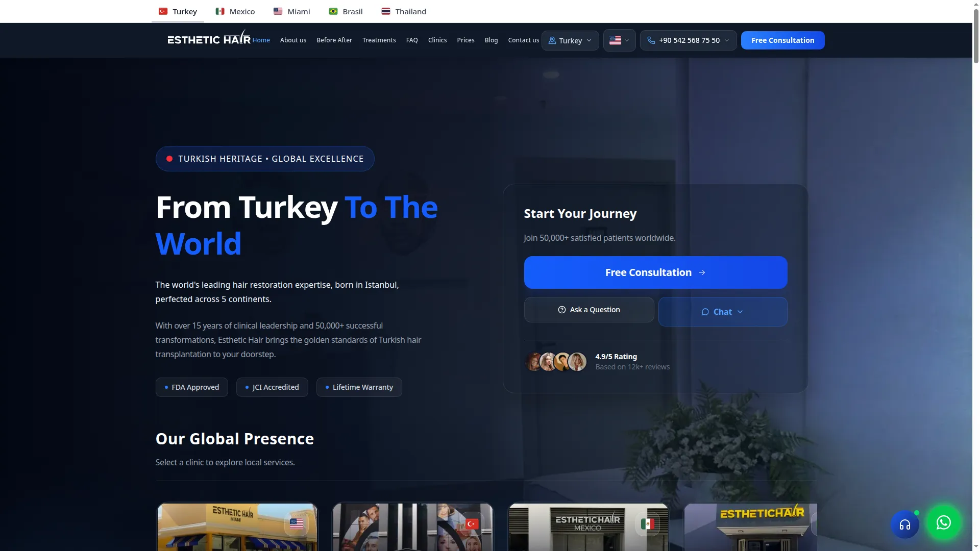Click the 4.9/5 Rating text
The height and width of the screenshot is (551, 980).
(616, 357)
